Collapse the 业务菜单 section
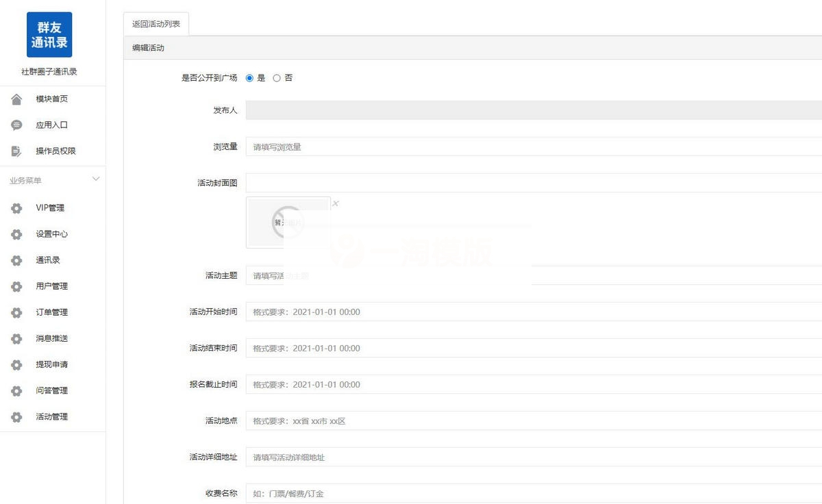822x504 pixels. point(95,179)
